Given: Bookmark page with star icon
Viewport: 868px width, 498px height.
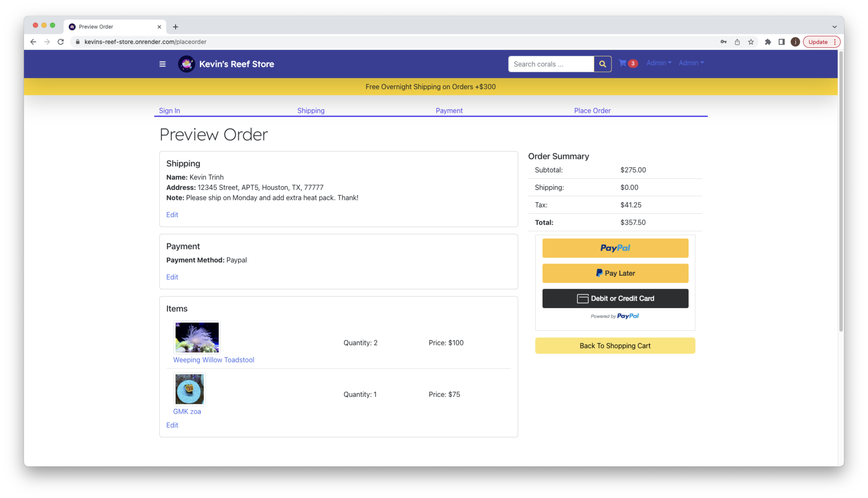Looking at the screenshot, I should point(751,42).
